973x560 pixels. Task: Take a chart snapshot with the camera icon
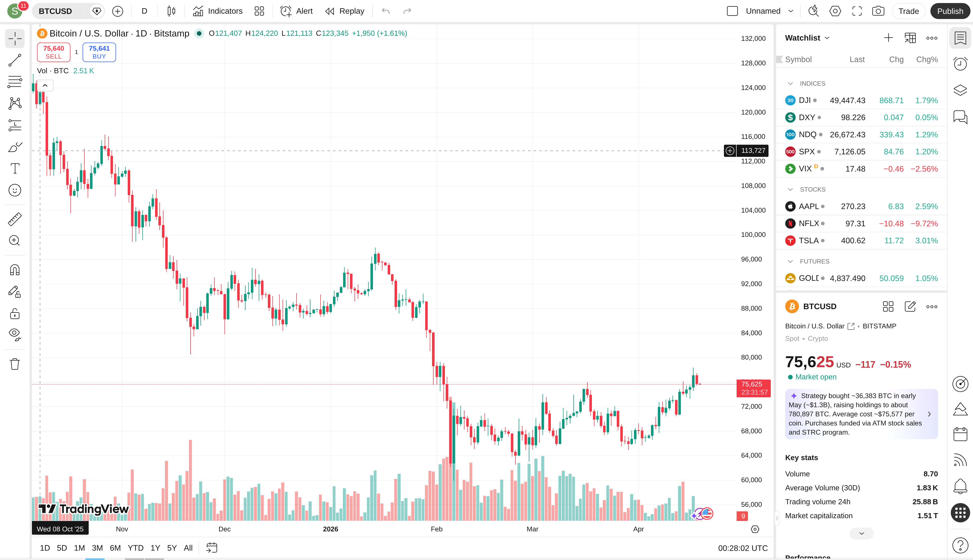pyautogui.click(x=878, y=11)
